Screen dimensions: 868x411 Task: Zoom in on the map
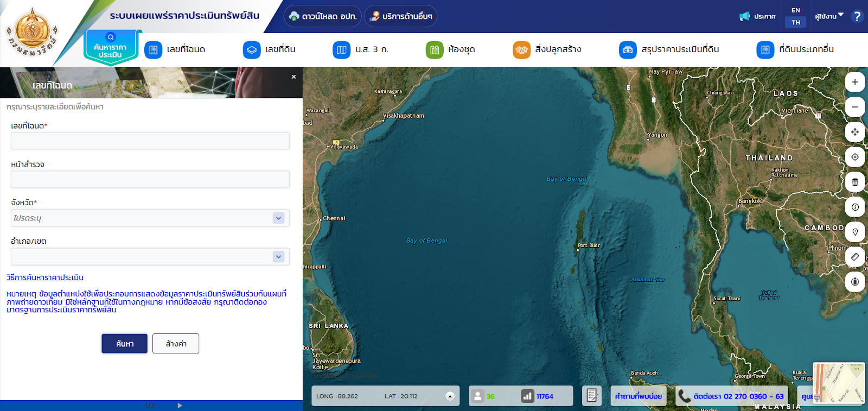click(x=854, y=82)
